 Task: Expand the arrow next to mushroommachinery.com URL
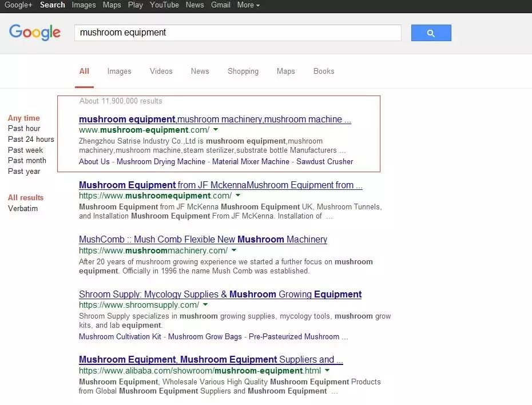234,251
